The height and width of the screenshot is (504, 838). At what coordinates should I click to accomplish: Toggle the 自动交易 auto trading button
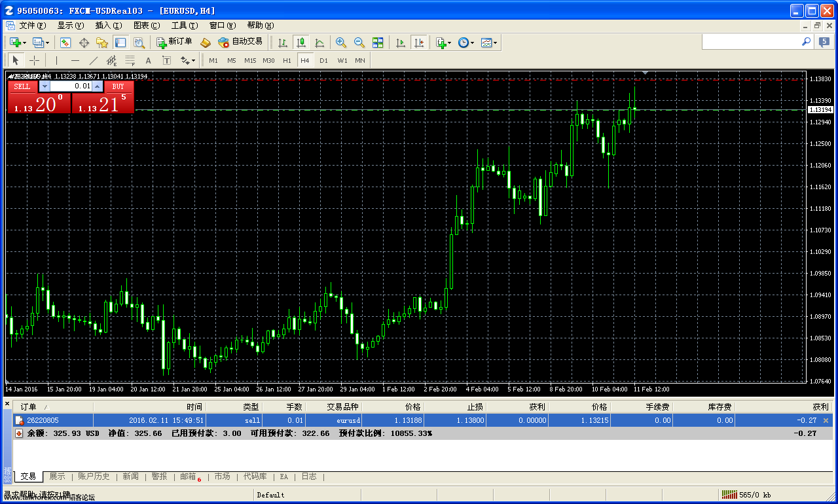click(x=240, y=42)
